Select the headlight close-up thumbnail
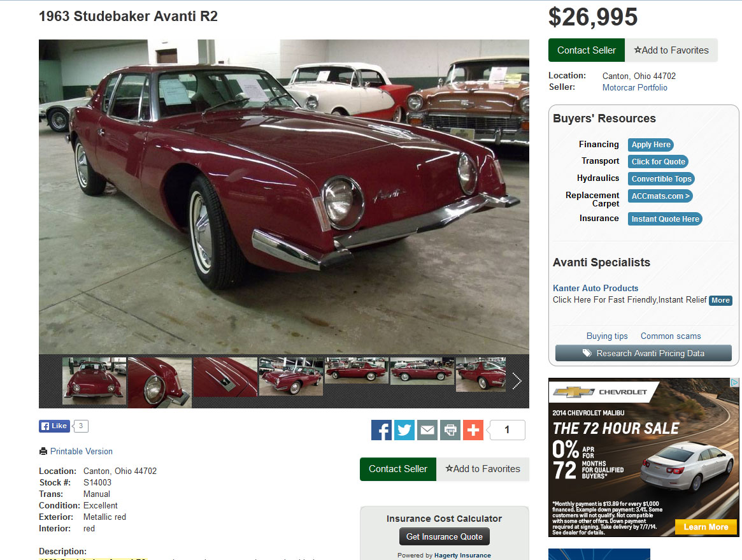Image resolution: width=742 pixels, height=560 pixels. pos(159,382)
